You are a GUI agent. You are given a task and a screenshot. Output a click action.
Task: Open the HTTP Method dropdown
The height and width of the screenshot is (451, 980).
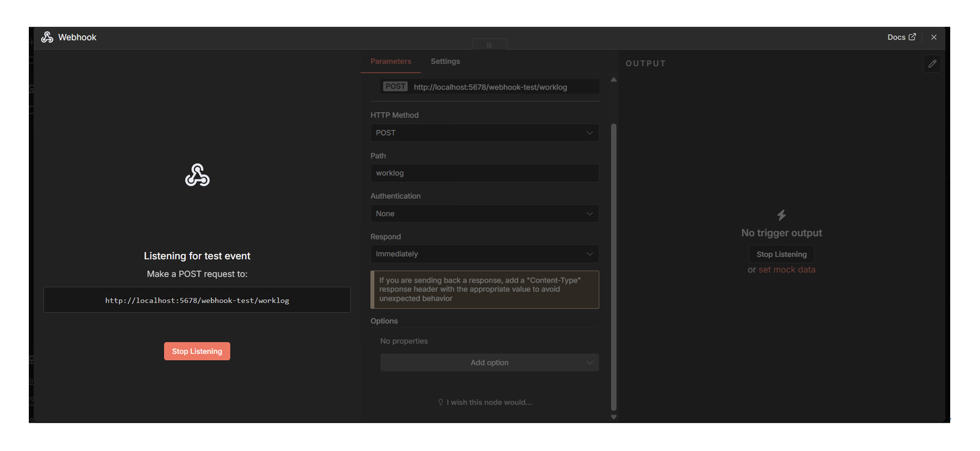click(x=484, y=132)
